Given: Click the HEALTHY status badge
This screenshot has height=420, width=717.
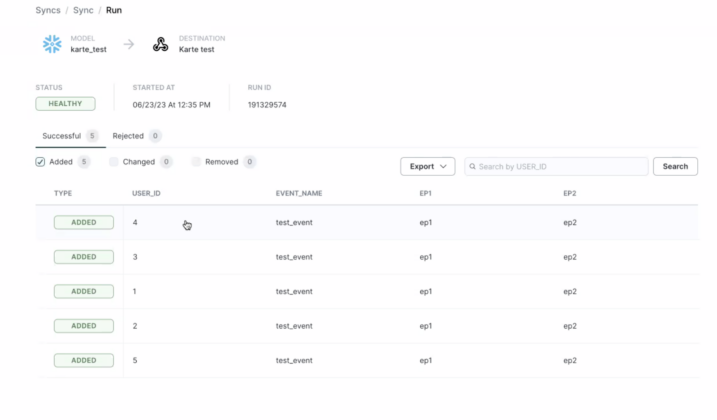Looking at the screenshot, I should coord(65,104).
